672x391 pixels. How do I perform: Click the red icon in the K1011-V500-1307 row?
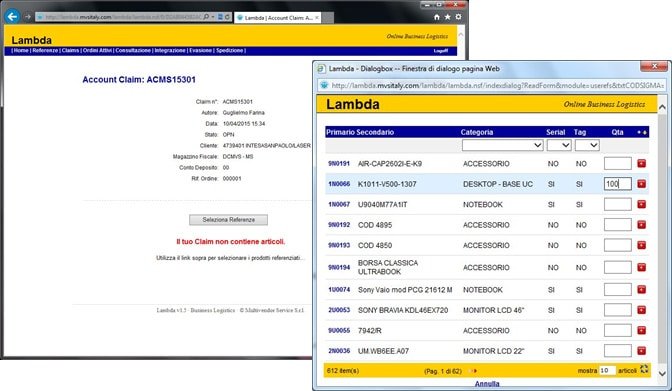641,184
